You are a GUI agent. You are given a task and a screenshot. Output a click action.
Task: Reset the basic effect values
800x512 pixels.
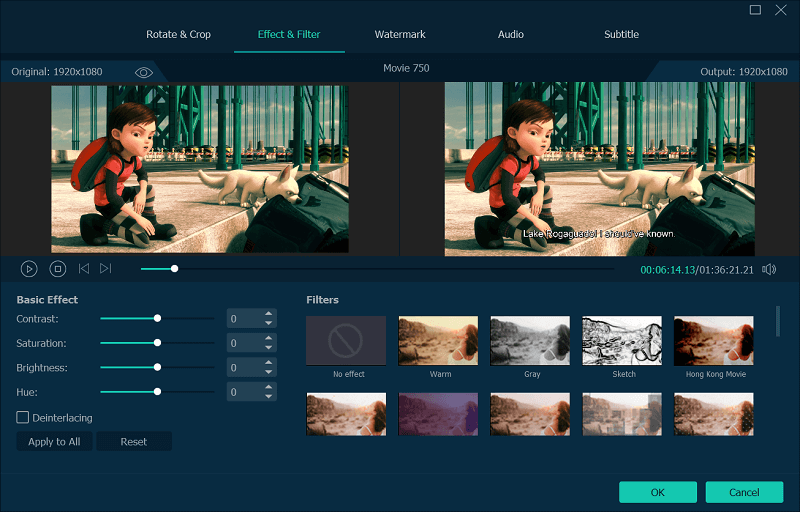click(x=134, y=442)
